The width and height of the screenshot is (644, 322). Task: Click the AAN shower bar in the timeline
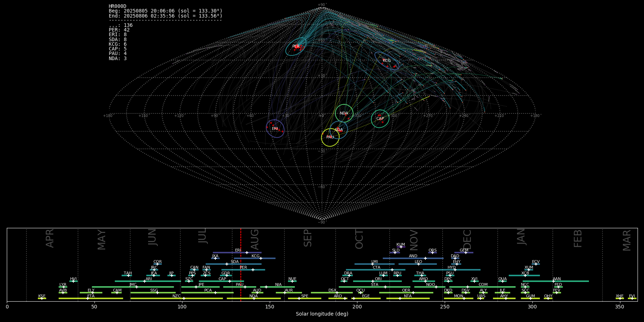[555, 281]
